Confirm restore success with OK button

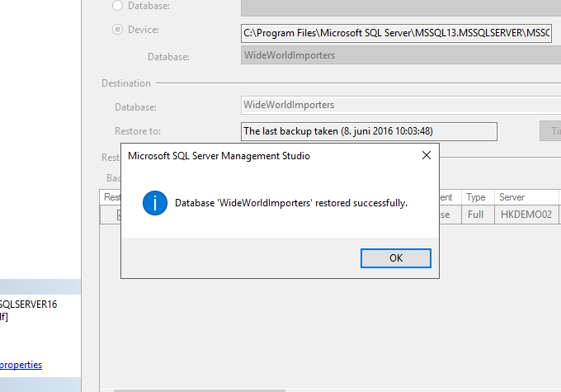coord(396,258)
